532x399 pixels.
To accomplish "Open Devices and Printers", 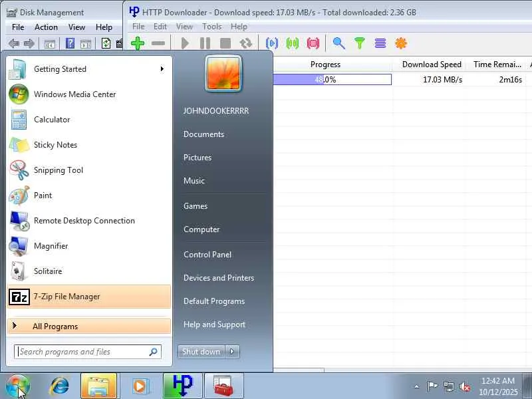I will [219, 278].
